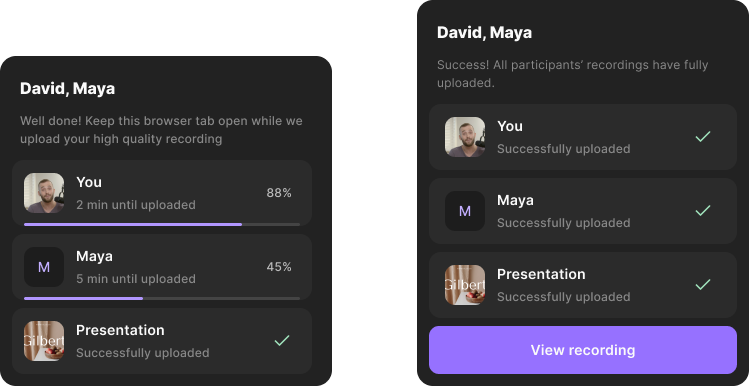Viewport: 749px width, 386px height.
Task: Click the Presentation thumbnail in the uploading panel
Action: [44, 341]
